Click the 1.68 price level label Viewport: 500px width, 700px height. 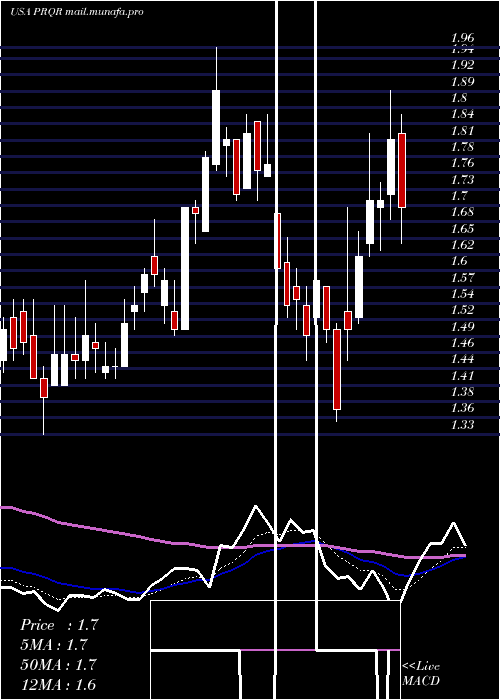coord(462,212)
